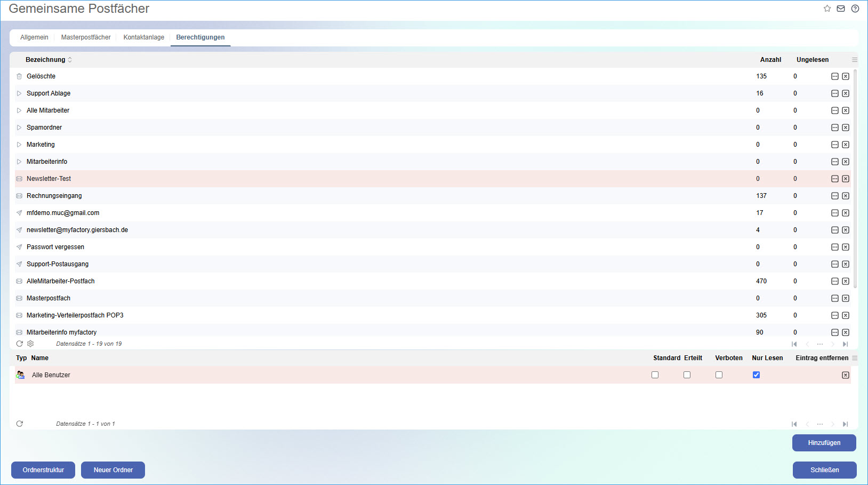The width and height of the screenshot is (868, 485).
Task: Open details for the Gelöschte row
Action: point(835,76)
